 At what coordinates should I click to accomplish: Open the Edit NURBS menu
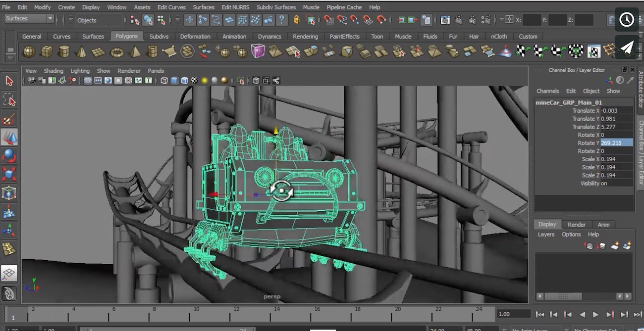[x=235, y=7]
